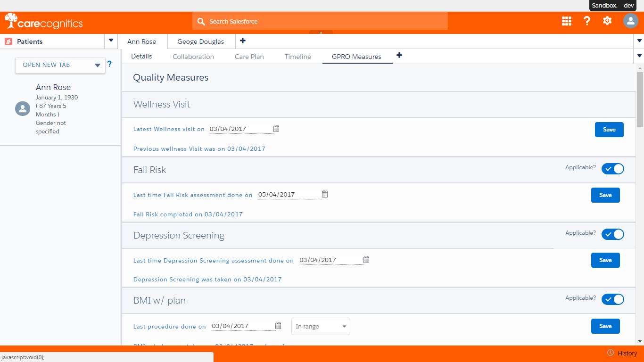Toggle BMI w/ plan Applicable switch
644x362 pixels.
pos(612,299)
